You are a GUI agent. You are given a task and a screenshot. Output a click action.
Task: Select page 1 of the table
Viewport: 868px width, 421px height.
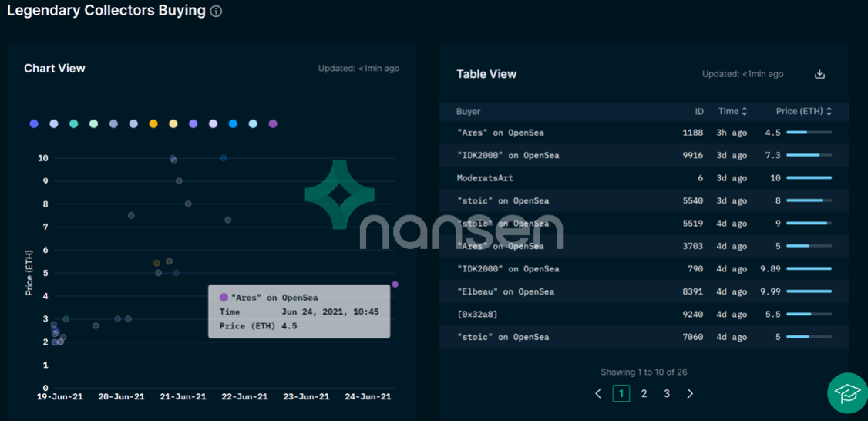pos(621,393)
